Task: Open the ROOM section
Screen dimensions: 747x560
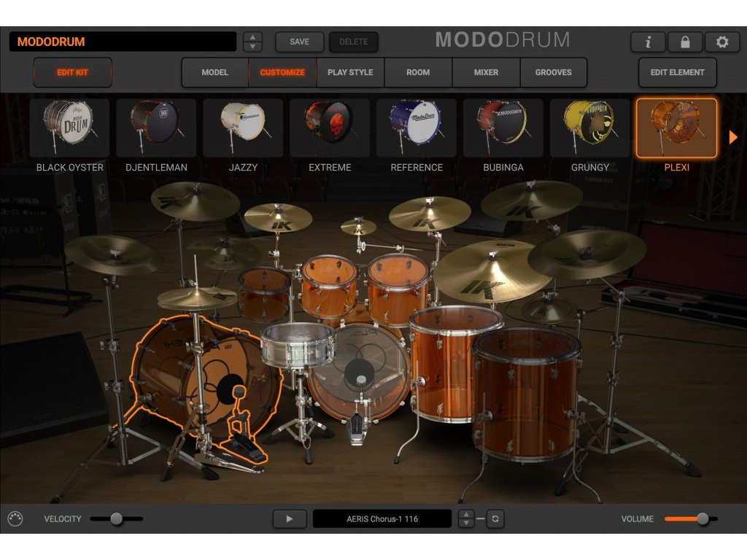Action: click(x=418, y=72)
